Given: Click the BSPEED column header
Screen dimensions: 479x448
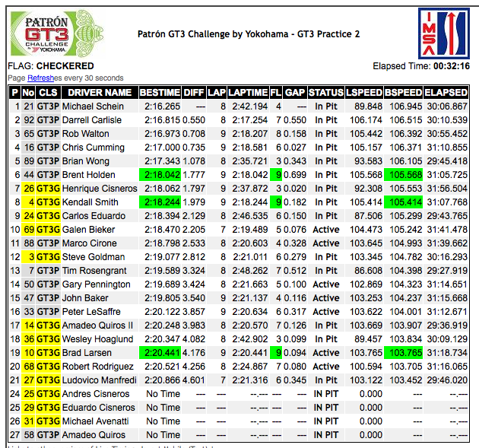Looking at the screenshot, I should 404,92.
